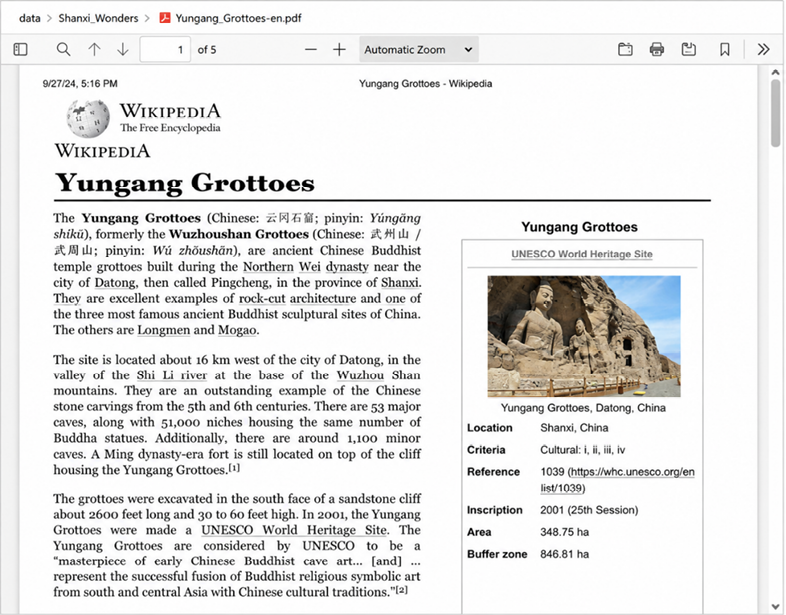
Task: Select 'data' in the breadcrumb path
Action: [x=30, y=19]
